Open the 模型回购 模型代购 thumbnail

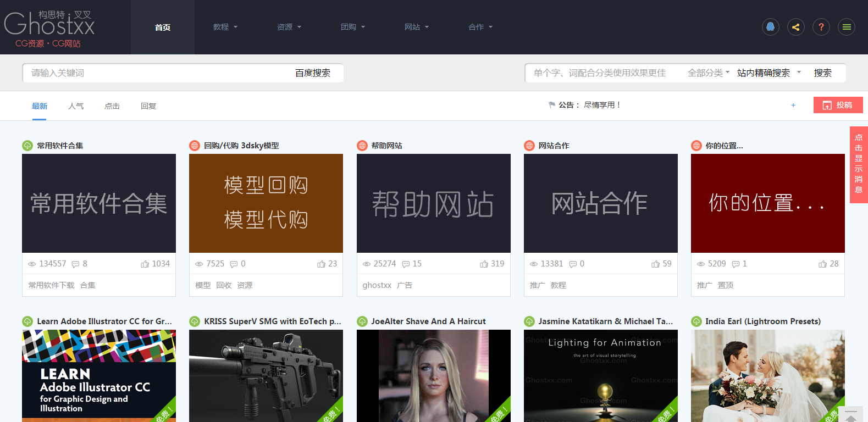point(266,203)
